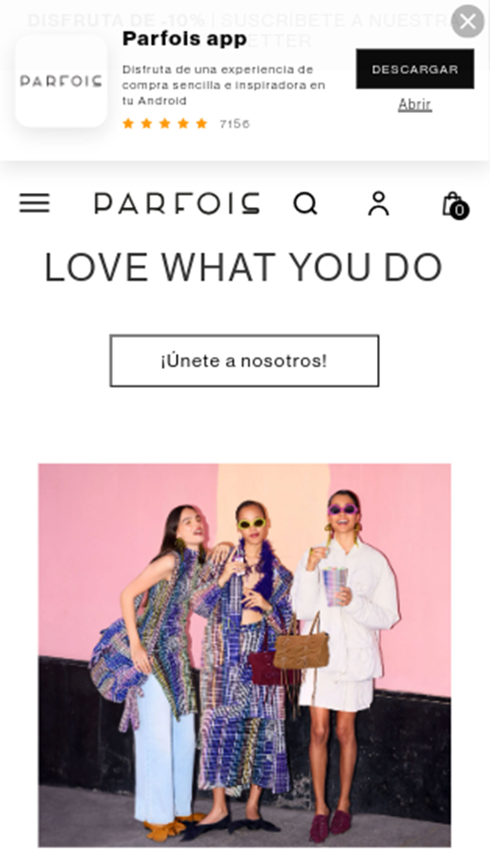Click the app description text about Android
Image resolution: width=490 pixels, height=868 pixels.
tap(224, 85)
